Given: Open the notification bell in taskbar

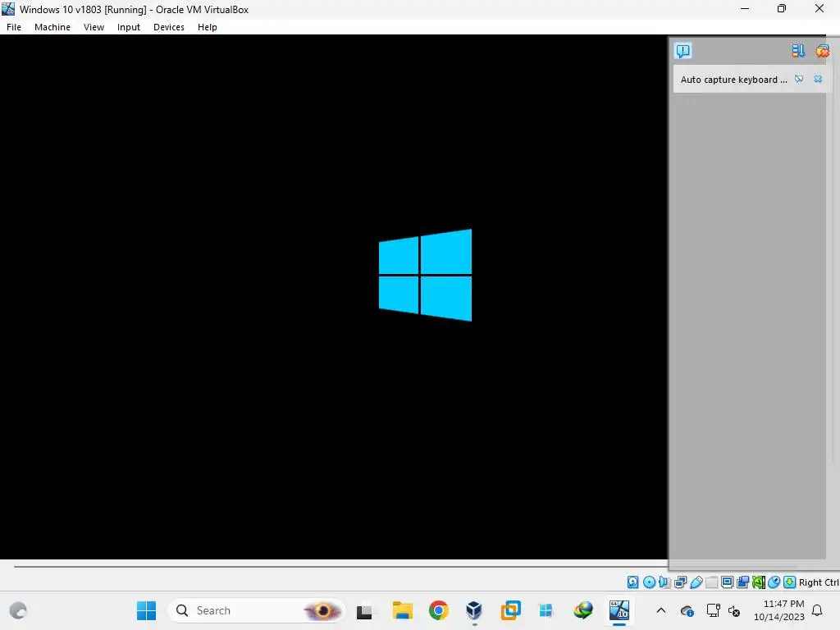Looking at the screenshot, I should pyautogui.click(x=818, y=610).
